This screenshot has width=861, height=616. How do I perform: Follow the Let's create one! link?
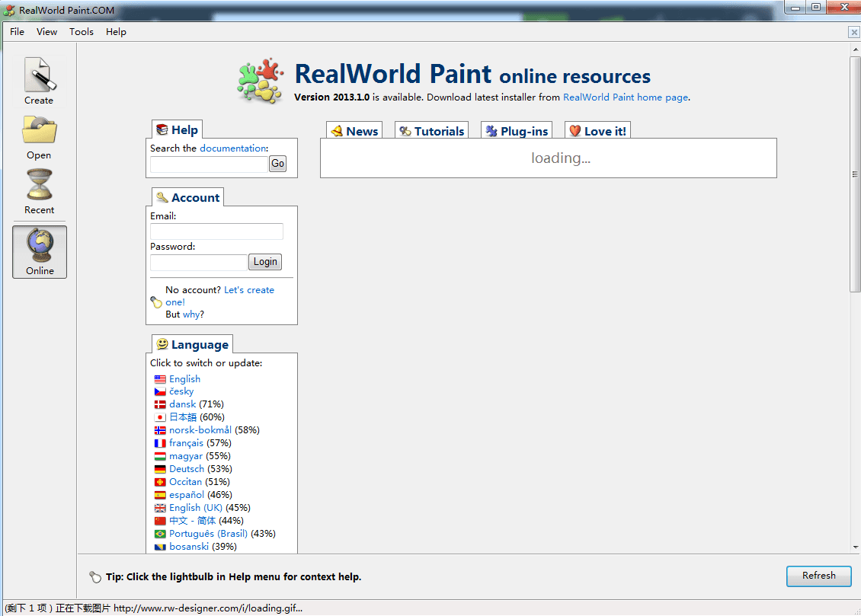248,290
